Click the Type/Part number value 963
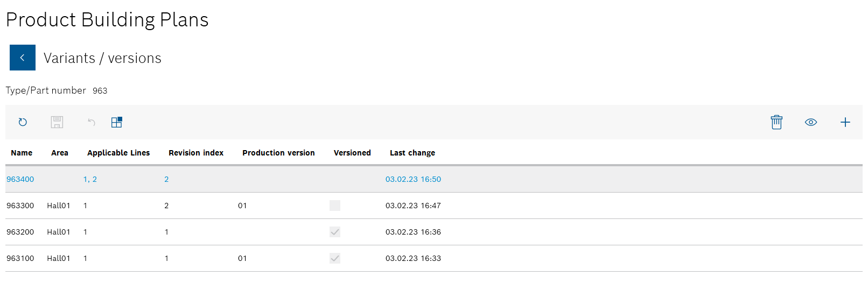 [x=100, y=90]
